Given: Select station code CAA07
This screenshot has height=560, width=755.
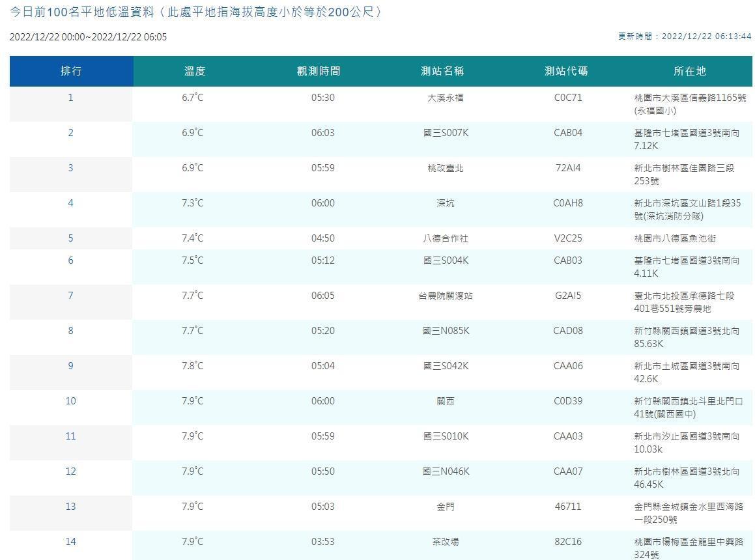Looking at the screenshot, I should point(568,471).
